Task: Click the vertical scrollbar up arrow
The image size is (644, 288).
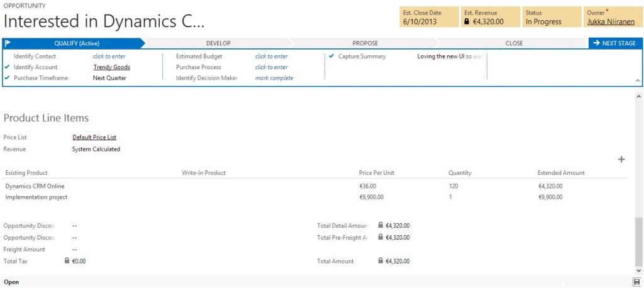Action: (x=638, y=97)
